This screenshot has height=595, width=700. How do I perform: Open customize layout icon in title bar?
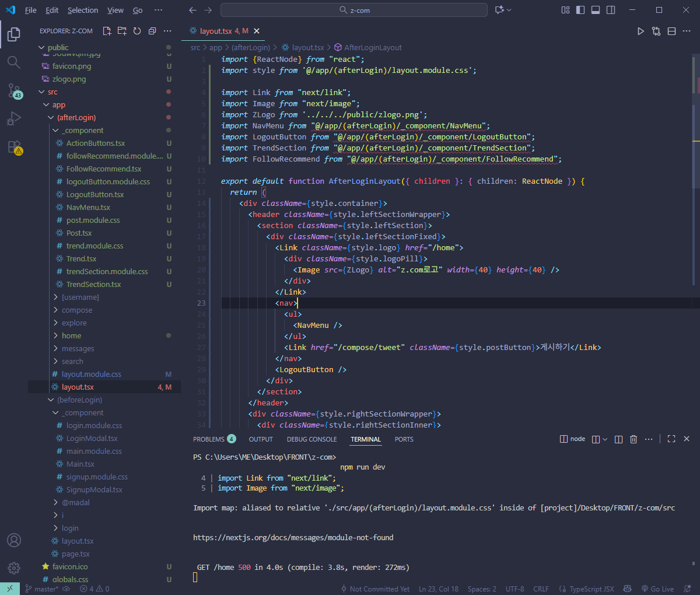565,10
